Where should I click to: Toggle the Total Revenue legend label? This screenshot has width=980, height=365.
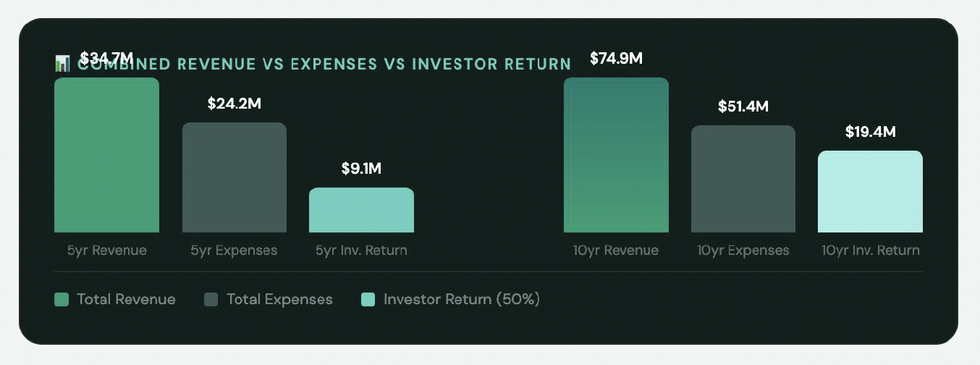point(126,299)
